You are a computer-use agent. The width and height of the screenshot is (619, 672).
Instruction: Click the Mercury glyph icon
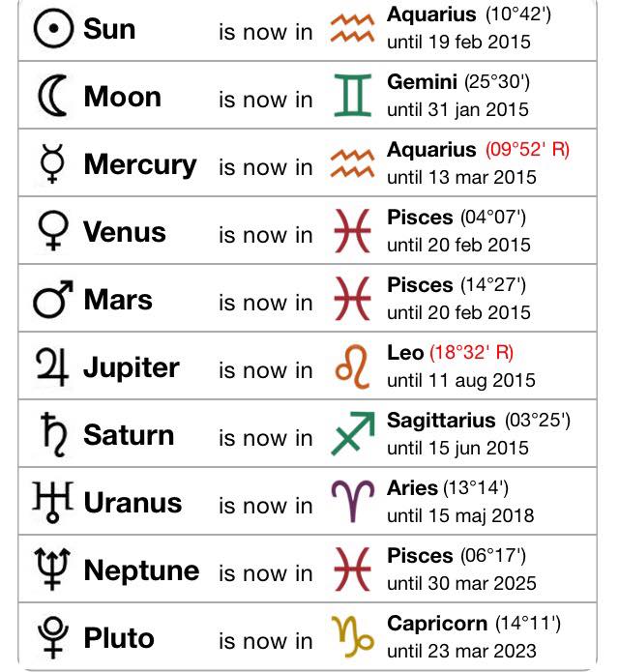pos(52,163)
